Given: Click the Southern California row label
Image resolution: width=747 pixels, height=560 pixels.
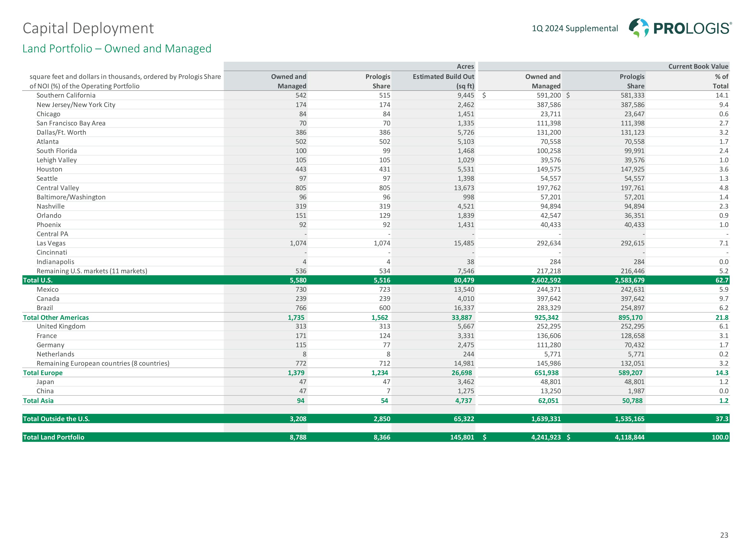Looking at the screenshot, I should point(66,96).
